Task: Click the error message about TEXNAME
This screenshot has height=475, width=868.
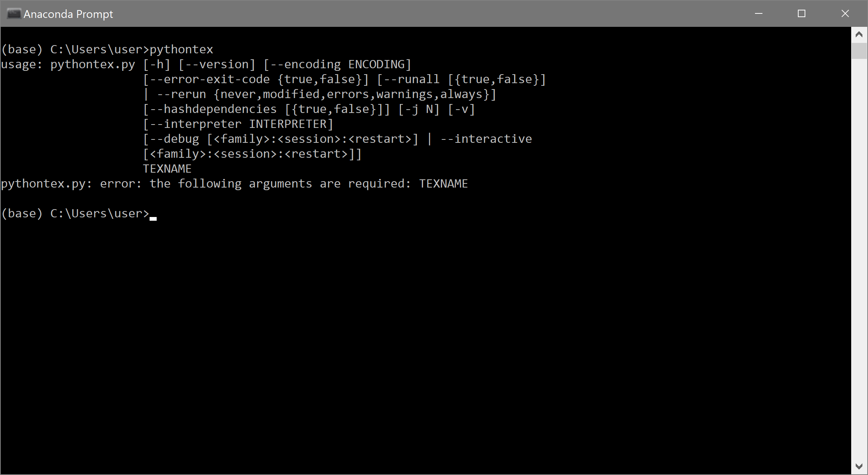Action: pyautogui.click(x=234, y=183)
